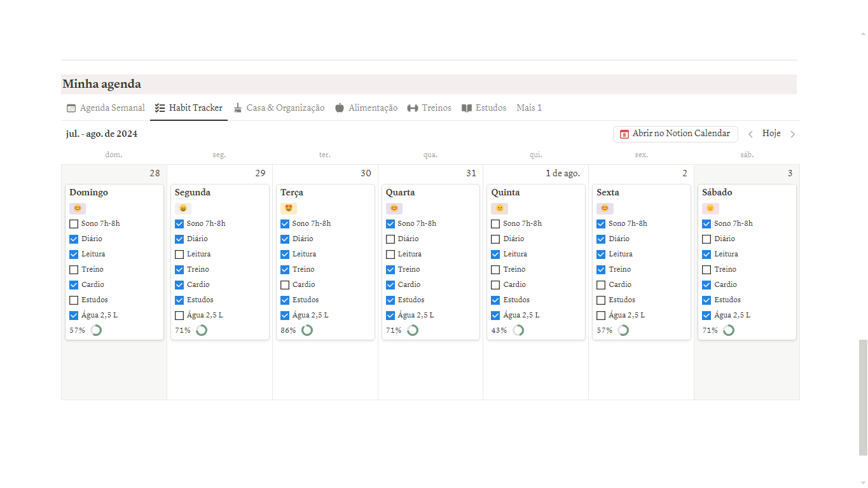Image resolution: width=868 pixels, height=488 pixels.
Task: Check Água 2,5 L on Segunda
Action: tap(179, 316)
